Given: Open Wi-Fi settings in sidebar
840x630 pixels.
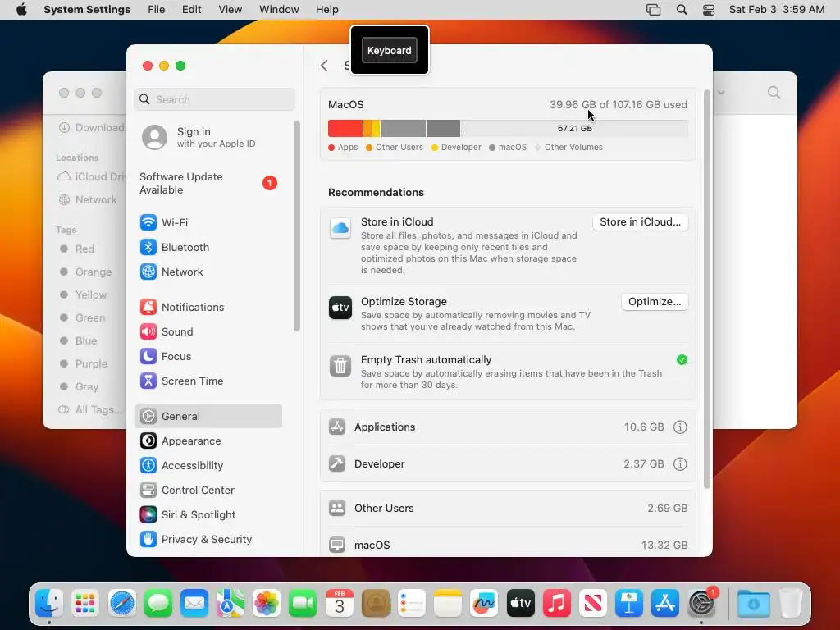Looking at the screenshot, I should click(208, 222).
